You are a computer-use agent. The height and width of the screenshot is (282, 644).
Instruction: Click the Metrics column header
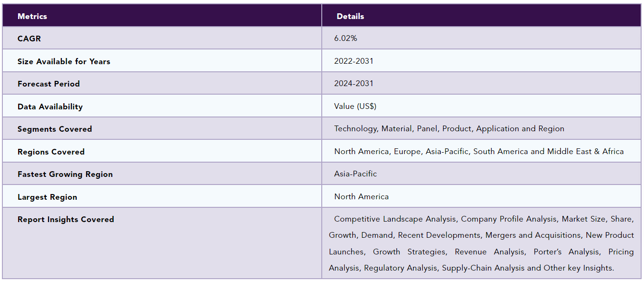[x=32, y=16]
